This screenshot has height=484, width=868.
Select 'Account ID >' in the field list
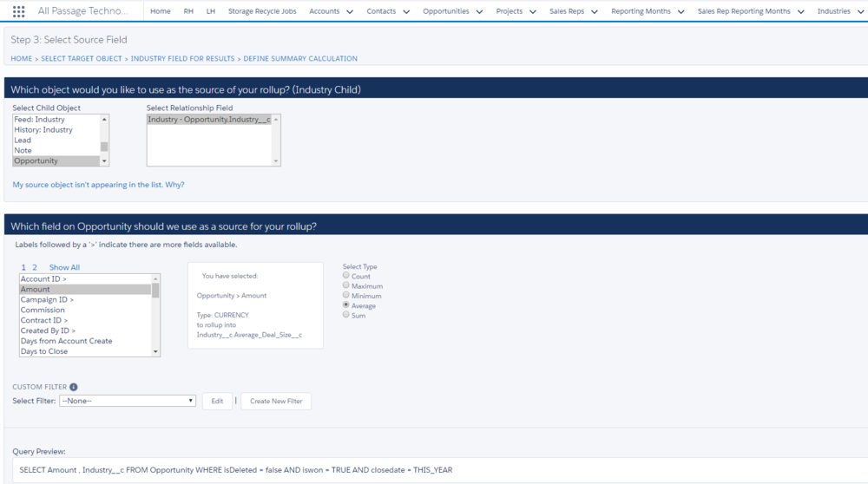(x=85, y=279)
